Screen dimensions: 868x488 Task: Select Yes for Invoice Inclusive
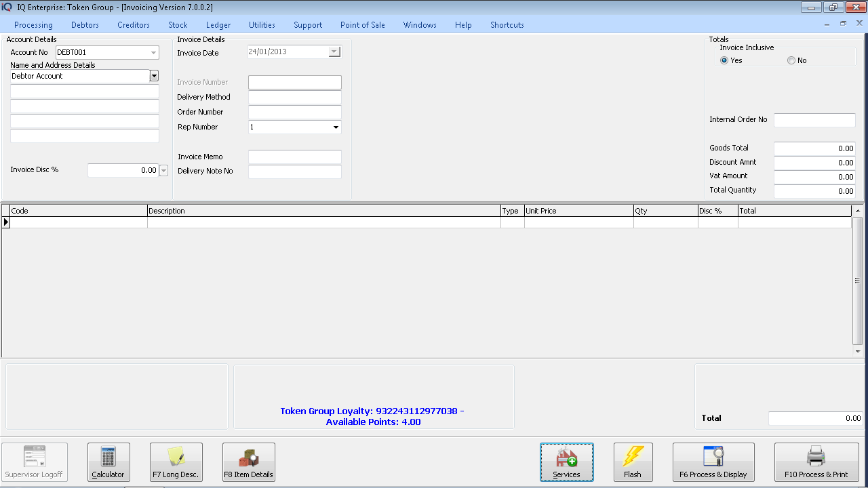724,60
